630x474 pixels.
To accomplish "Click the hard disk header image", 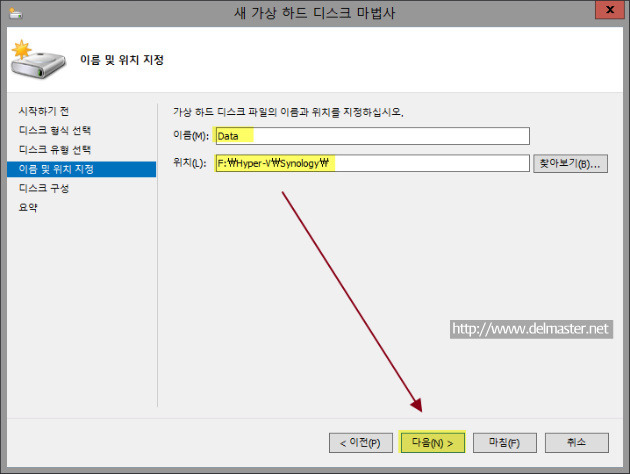I will [x=38, y=59].
